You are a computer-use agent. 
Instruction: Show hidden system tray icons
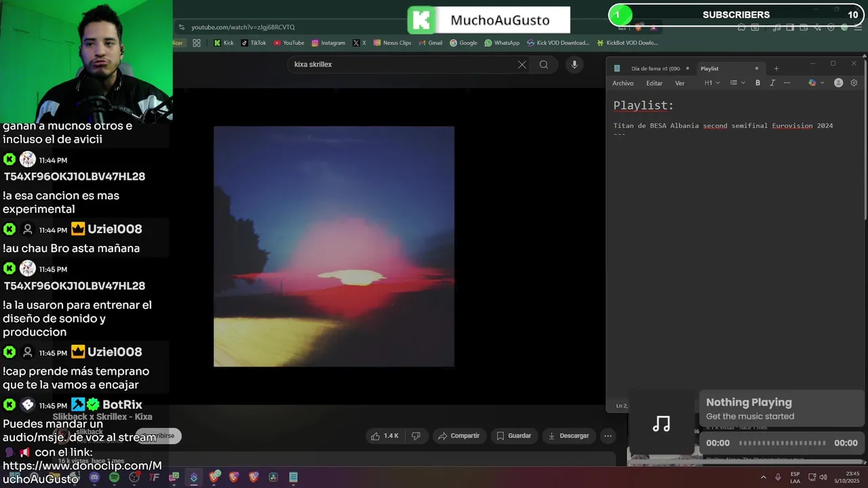pyautogui.click(x=763, y=478)
